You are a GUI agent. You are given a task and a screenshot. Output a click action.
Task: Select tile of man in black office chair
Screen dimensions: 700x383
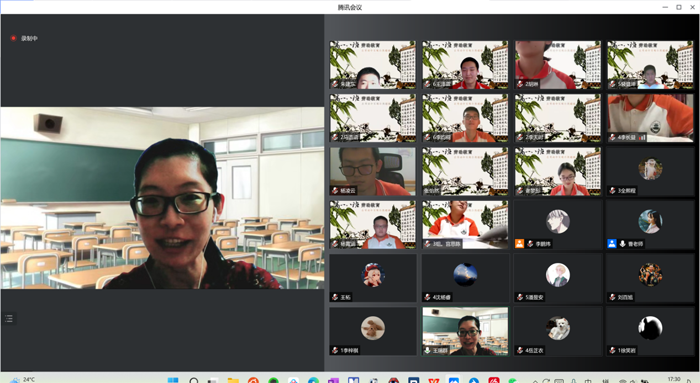[373, 172]
